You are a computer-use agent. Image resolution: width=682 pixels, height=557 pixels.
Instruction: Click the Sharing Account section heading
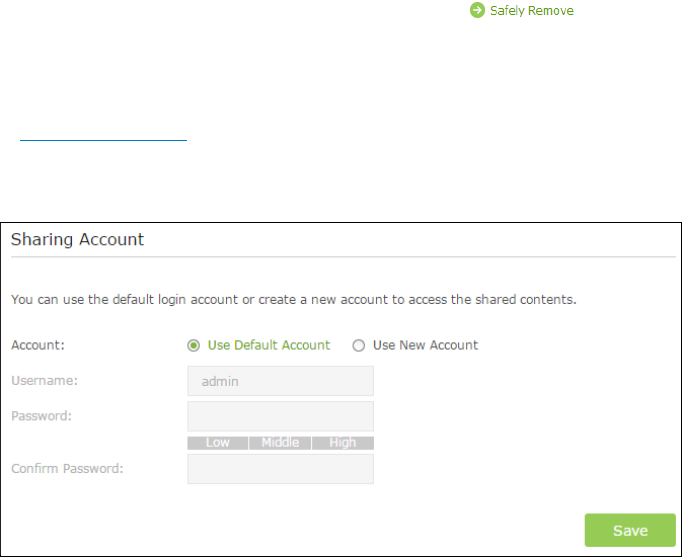[77, 240]
